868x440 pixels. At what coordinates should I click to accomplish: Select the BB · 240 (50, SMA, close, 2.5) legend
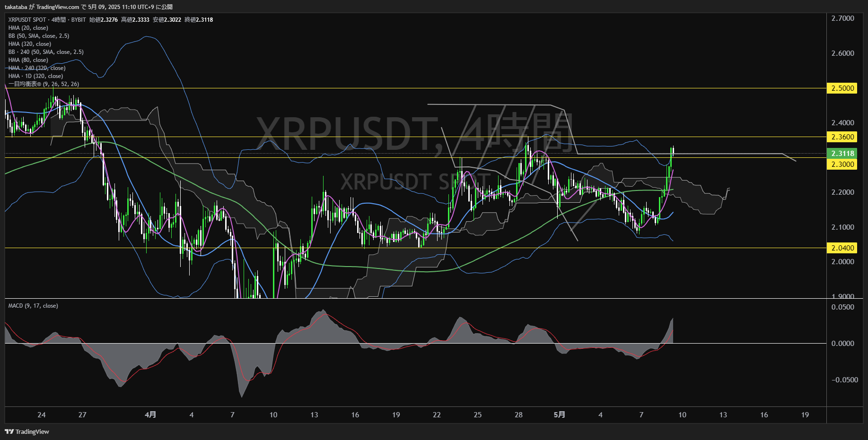point(46,52)
